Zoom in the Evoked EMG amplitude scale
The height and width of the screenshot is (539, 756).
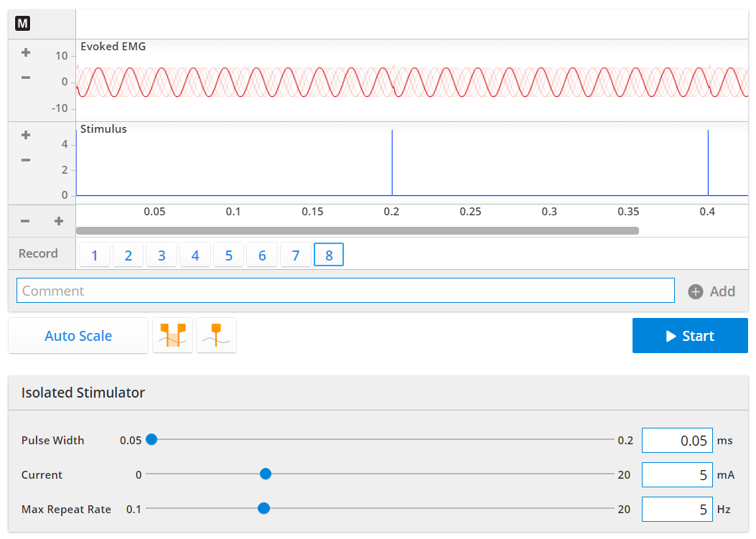[25, 52]
